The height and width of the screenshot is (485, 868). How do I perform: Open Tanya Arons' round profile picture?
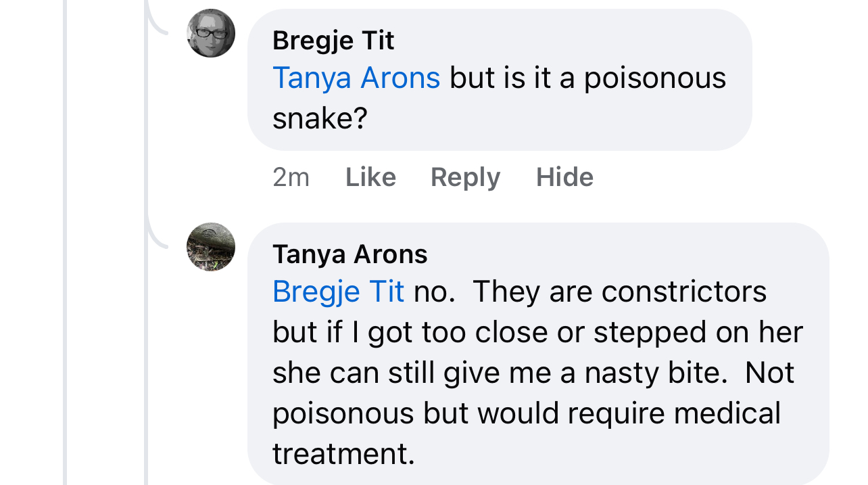click(211, 247)
